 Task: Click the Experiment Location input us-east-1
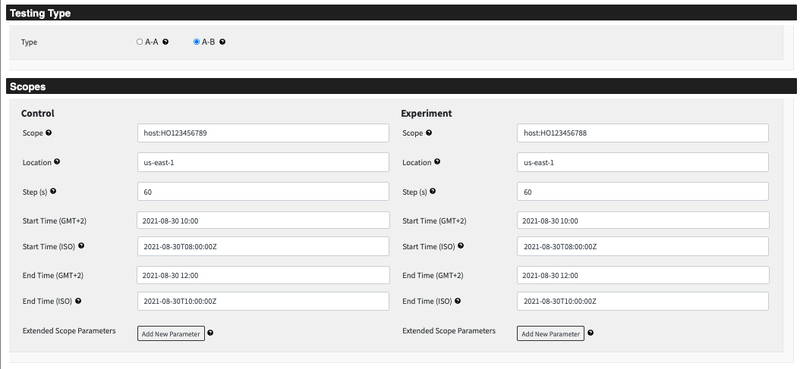click(643, 162)
